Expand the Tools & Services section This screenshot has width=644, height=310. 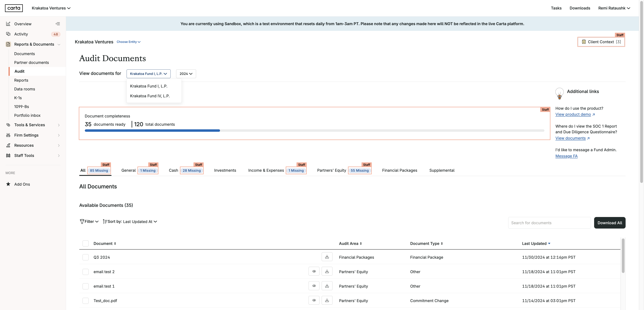[x=59, y=125]
